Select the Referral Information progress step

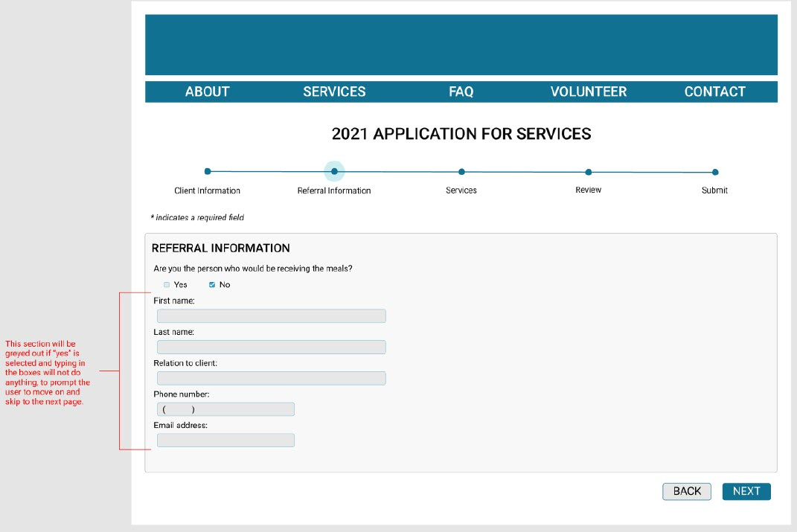(x=334, y=171)
